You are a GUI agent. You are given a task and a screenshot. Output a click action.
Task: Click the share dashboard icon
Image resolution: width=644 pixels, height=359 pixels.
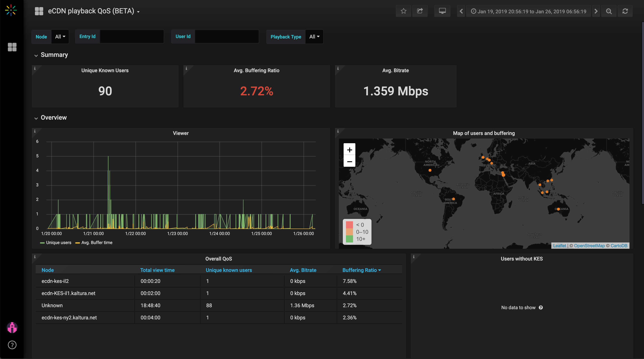(x=420, y=11)
